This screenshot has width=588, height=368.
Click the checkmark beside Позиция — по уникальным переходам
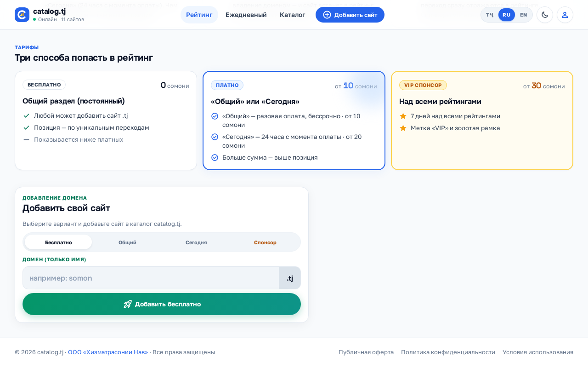26,127
